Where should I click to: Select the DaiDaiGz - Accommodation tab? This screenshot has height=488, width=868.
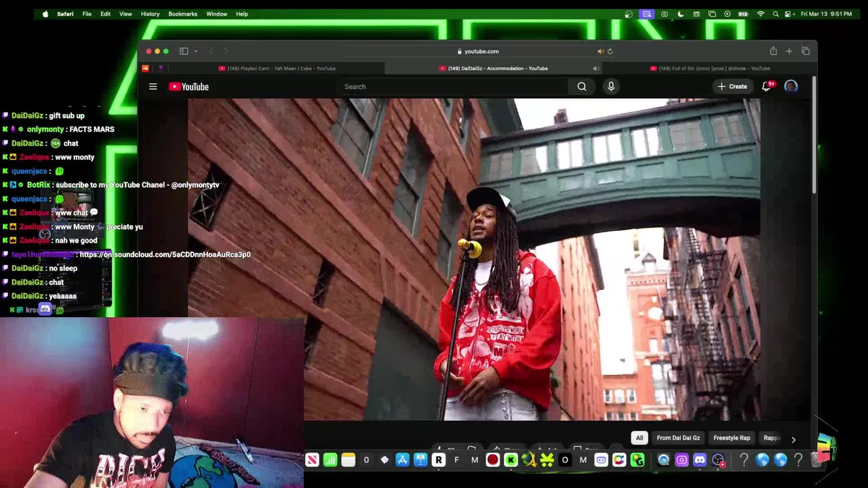pos(493,68)
